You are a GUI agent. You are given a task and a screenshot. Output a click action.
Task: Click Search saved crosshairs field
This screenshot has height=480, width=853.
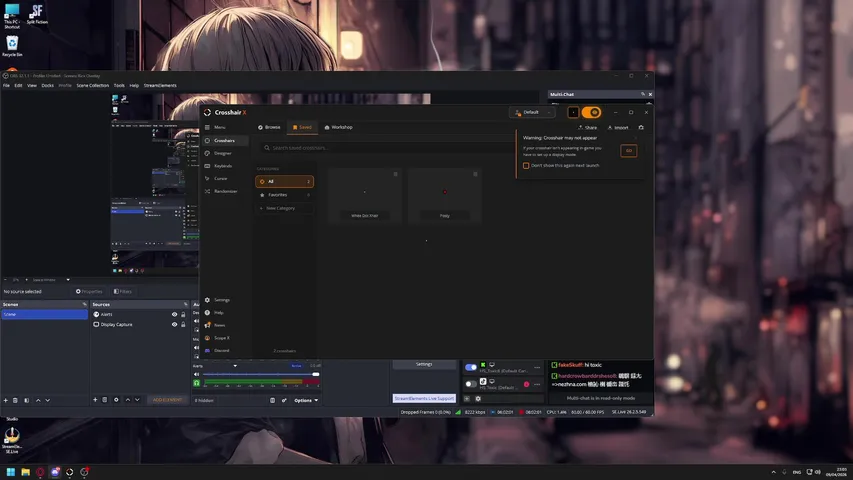pos(386,147)
